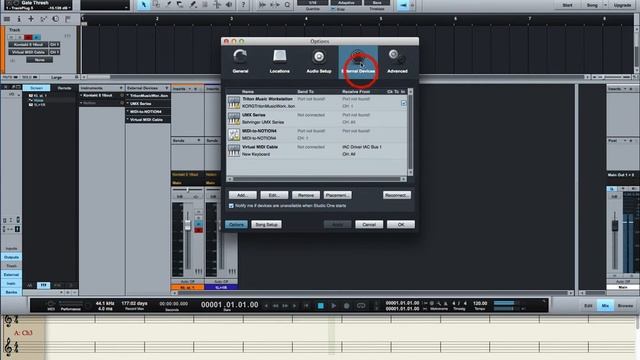Viewport: 640px width, 360px height.
Task: Select the Eraser tool in the toolbar
Action: pos(180,5)
